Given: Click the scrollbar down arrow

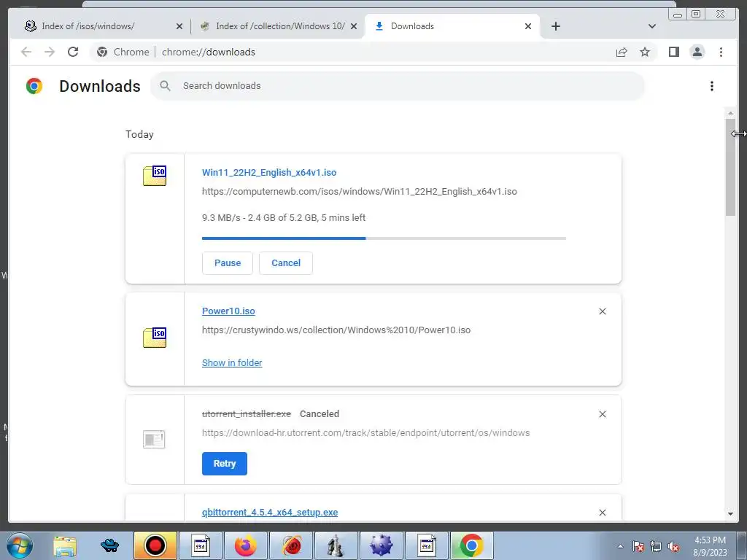Looking at the screenshot, I should pos(730,514).
